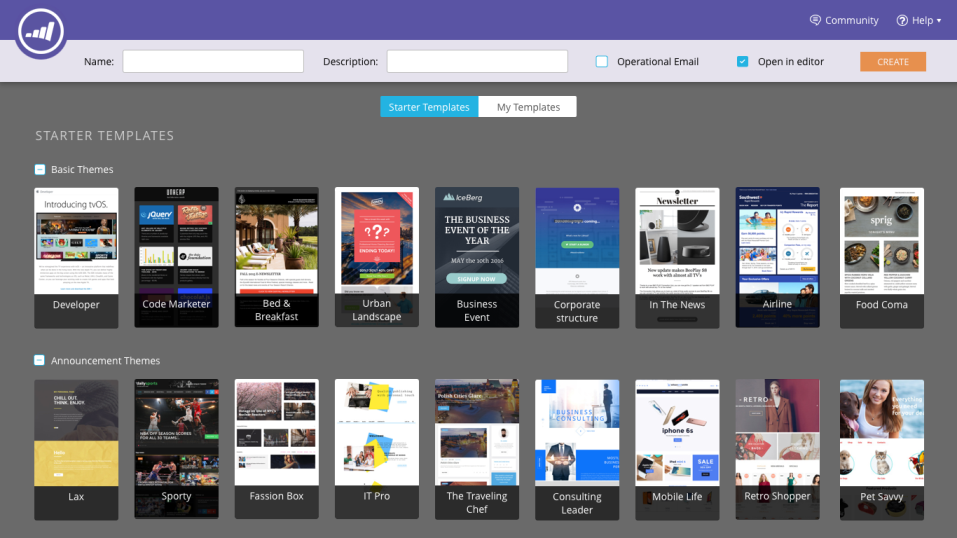Pick the Business Event template

point(476,257)
